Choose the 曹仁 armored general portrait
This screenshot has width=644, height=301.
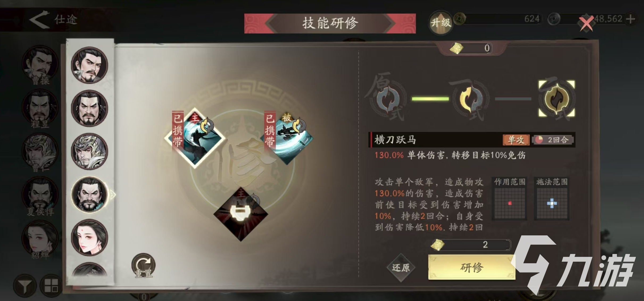point(89,151)
